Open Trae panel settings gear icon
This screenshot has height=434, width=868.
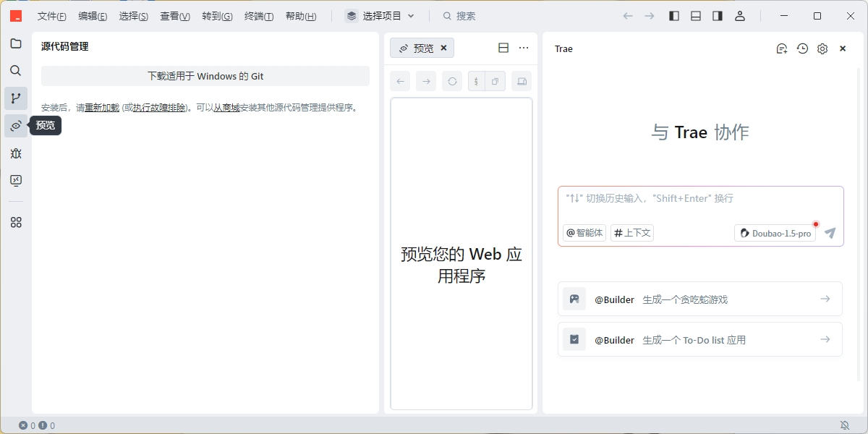pyautogui.click(x=822, y=48)
